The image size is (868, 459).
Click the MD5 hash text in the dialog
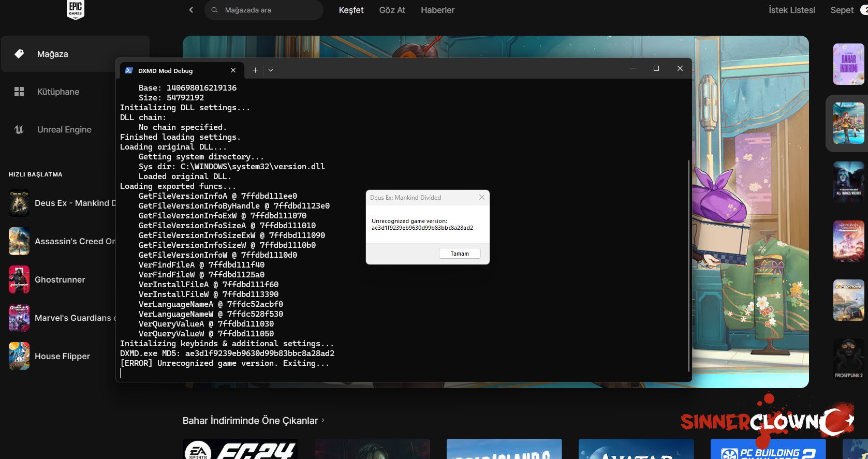422,228
